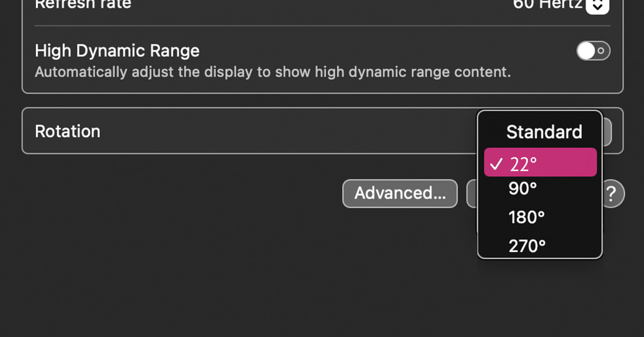This screenshot has width=644, height=337.
Task: Click the Rotation label
Action: (x=68, y=131)
